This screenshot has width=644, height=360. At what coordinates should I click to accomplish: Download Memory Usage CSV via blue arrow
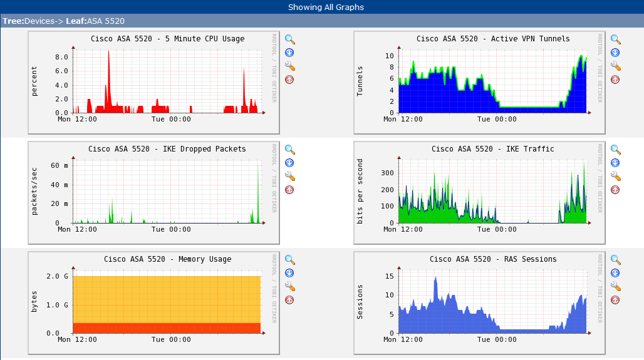tap(289, 273)
